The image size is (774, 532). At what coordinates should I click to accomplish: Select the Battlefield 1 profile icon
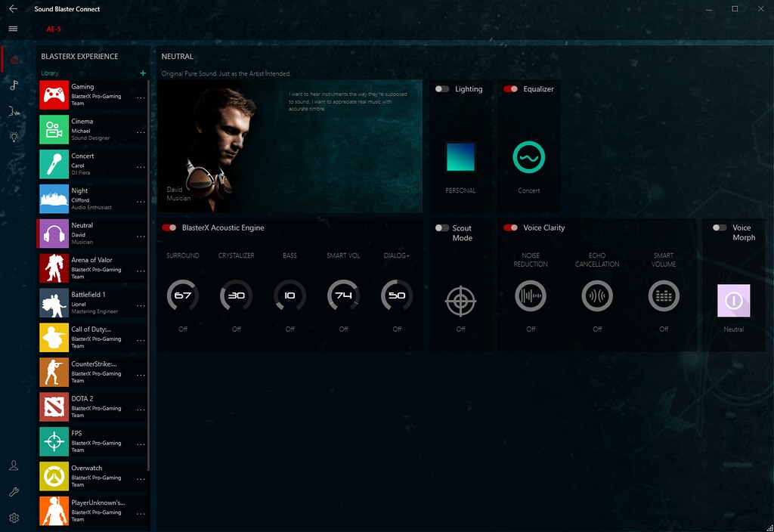(54, 302)
